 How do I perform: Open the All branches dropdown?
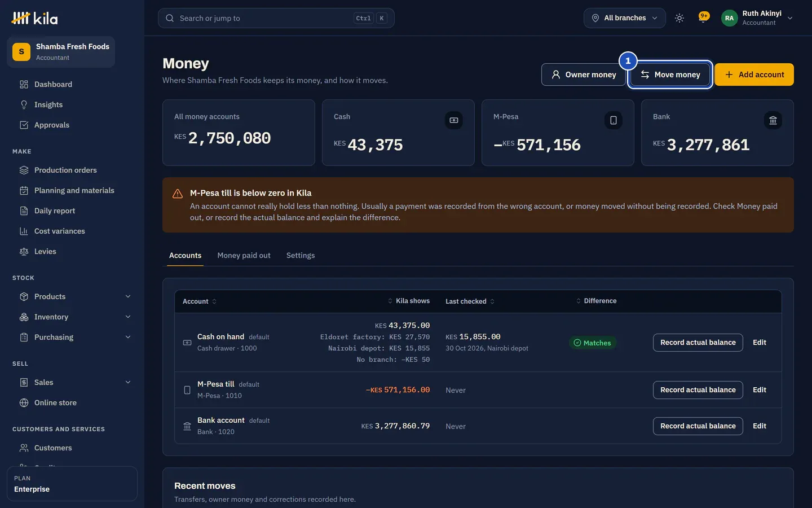point(624,18)
